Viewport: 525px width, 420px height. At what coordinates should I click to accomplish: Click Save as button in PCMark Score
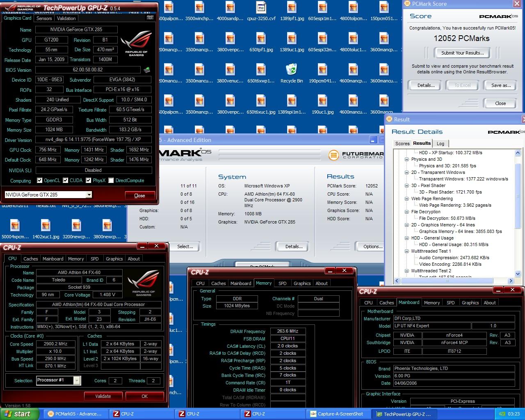pyautogui.click(x=501, y=85)
